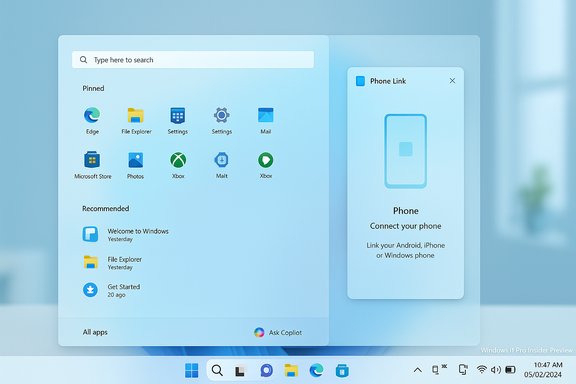The height and width of the screenshot is (384, 576).
Task: Click the phone illustration in Phone Link
Action: pos(406,151)
